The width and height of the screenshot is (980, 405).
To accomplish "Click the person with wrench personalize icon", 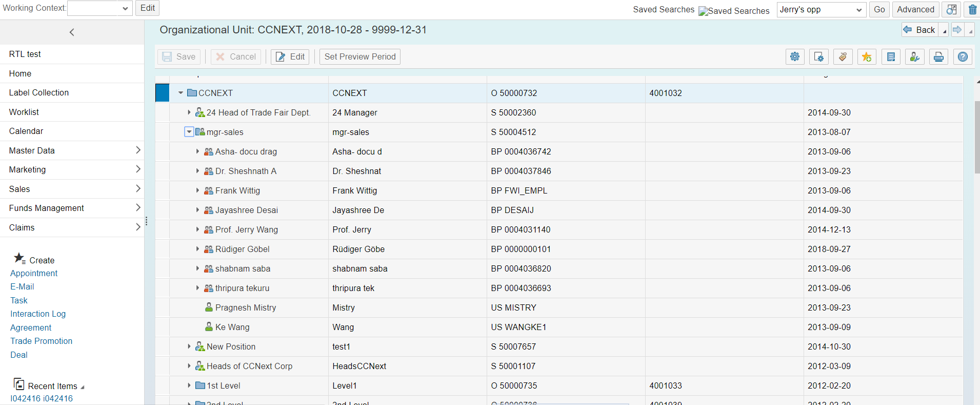I will [x=915, y=56].
